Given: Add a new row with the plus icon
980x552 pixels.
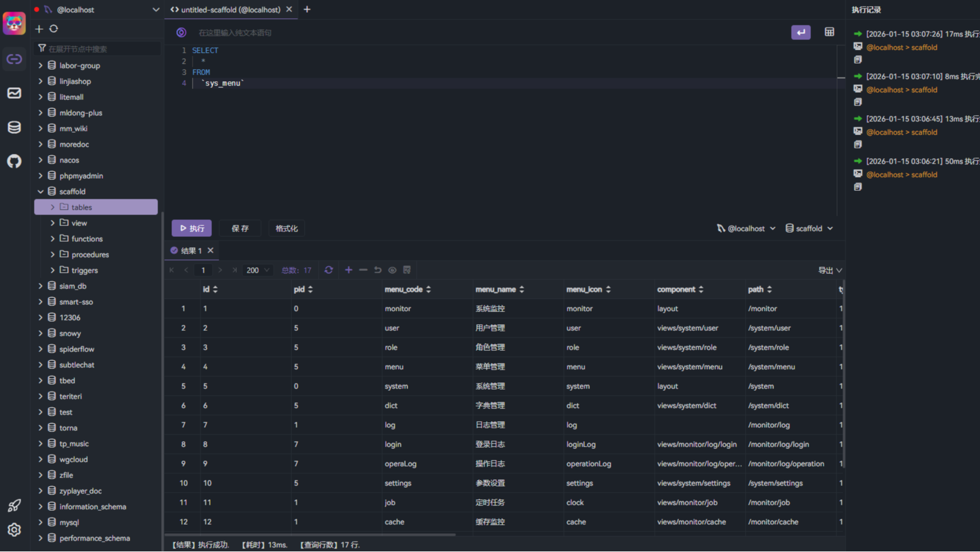Looking at the screenshot, I should point(348,270).
